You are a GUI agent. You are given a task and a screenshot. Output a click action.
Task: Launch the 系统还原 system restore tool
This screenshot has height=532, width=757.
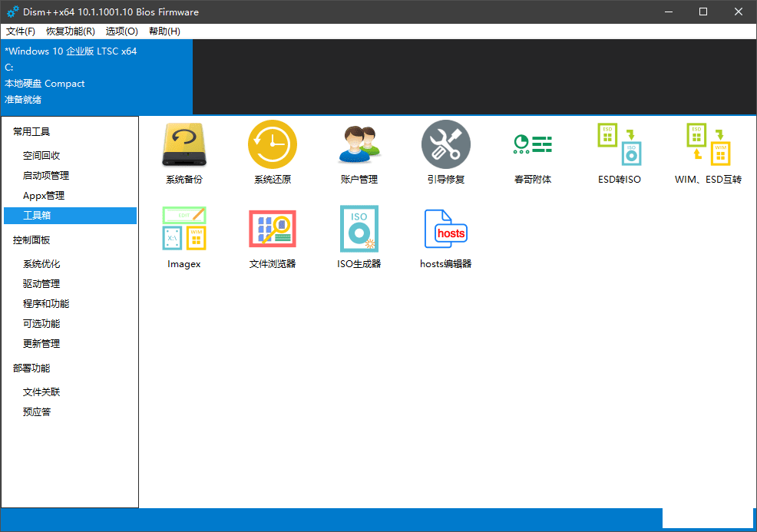(273, 153)
